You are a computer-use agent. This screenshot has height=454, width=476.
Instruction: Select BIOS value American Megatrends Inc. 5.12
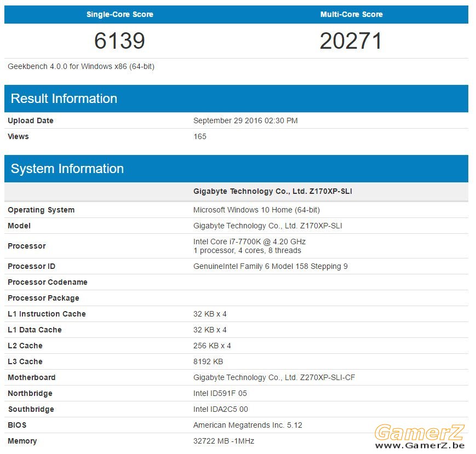[x=248, y=425]
